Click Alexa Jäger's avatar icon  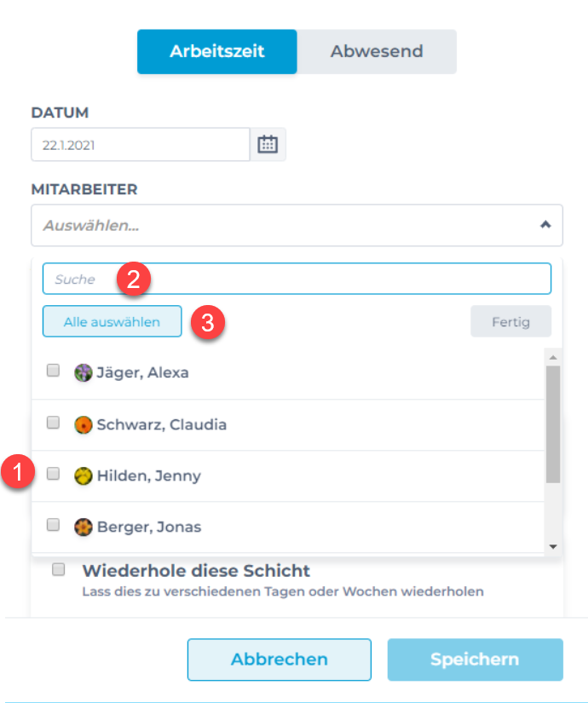(84, 372)
